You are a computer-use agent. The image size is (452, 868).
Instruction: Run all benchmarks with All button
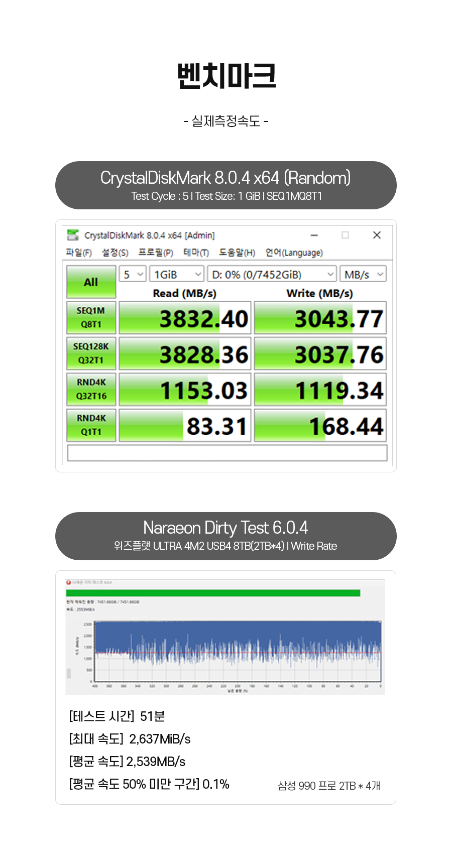point(91,282)
